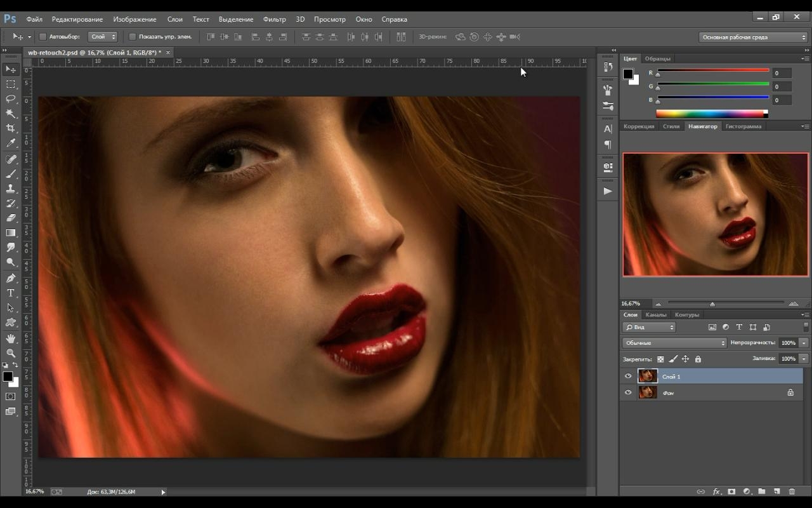Image resolution: width=812 pixels, height=508 pixels.
Task: Change screen mode via toolbox icon
Action: click(11, 411)
